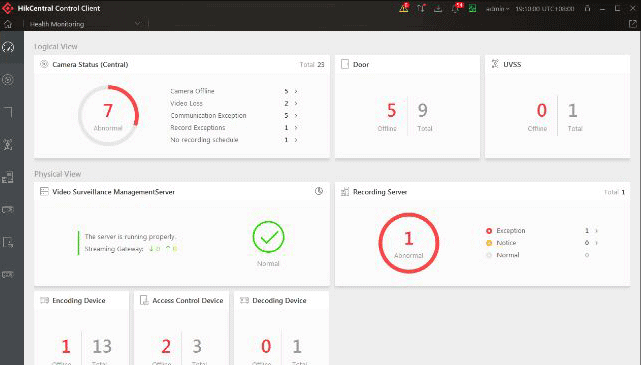This screenshot has height=365, width=641.
Task: Click 'Communication Exception' label
Action: click(x=208, y=116)
